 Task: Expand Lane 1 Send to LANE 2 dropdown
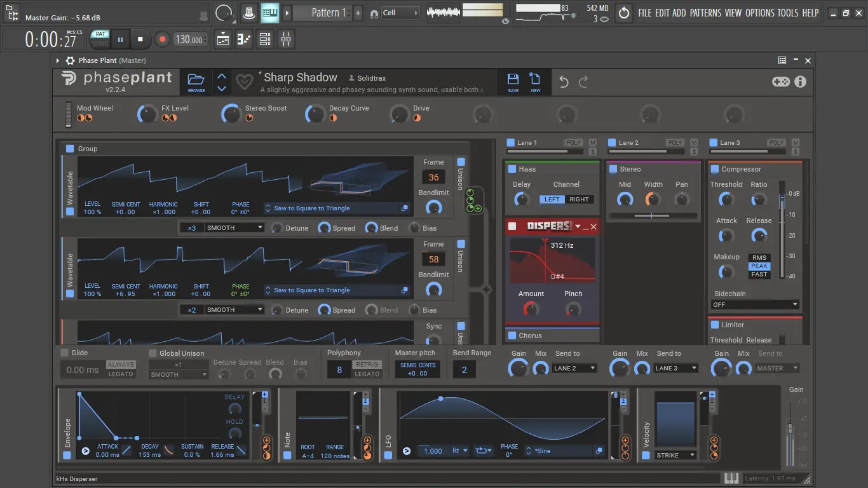click(574, 368)
